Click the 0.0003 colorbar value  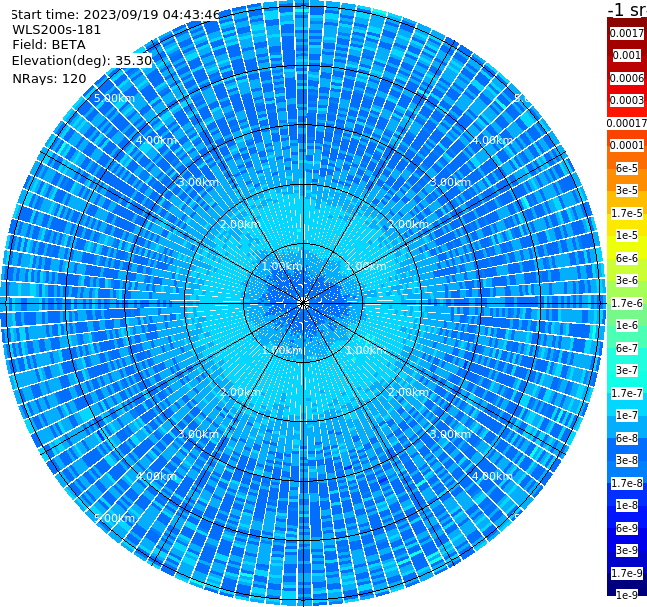(x=627, y=100)
